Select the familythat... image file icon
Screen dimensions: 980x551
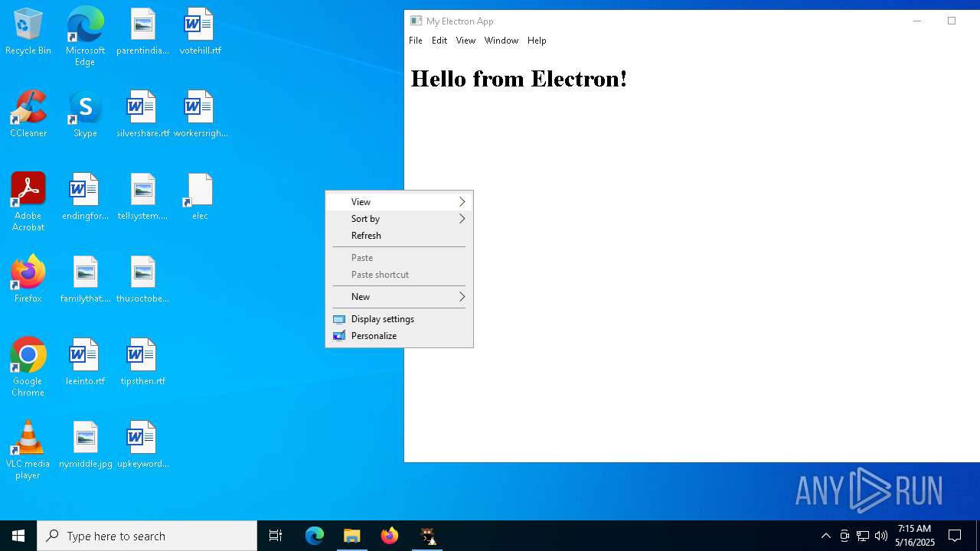tap(85, 280)
